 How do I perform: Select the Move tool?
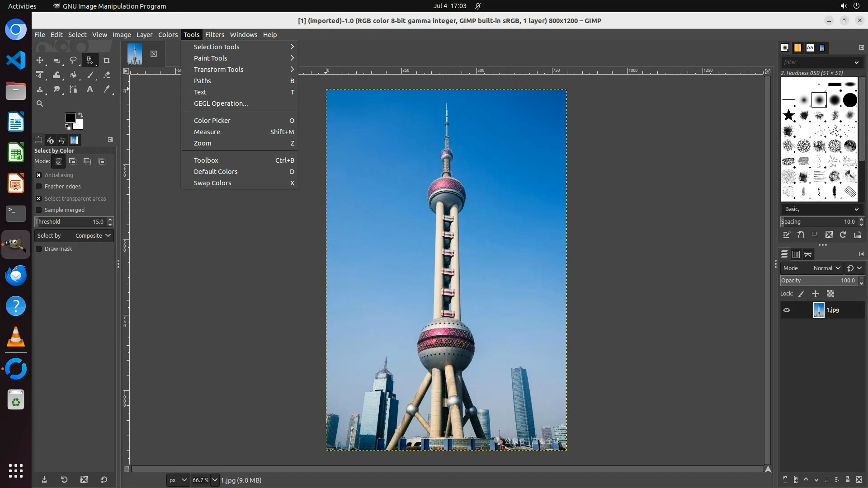click(40, 60)
